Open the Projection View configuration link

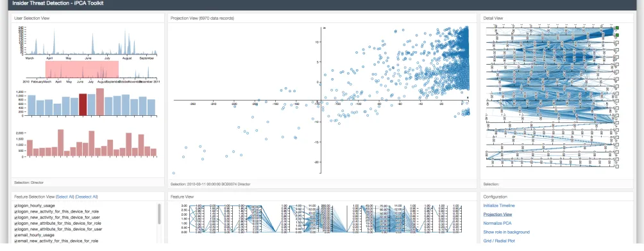point(497,215)
